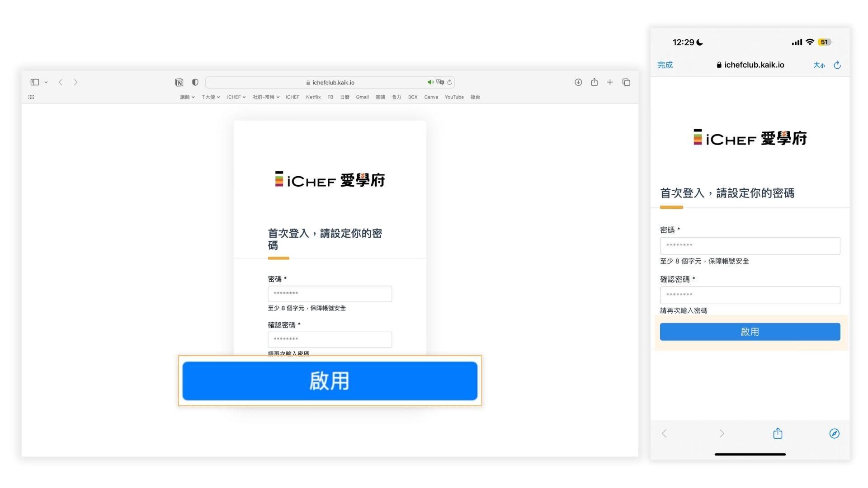Open the 社群-常用 bookmarks dropdown
868x488 pixels.
click(x=266, y=97)
